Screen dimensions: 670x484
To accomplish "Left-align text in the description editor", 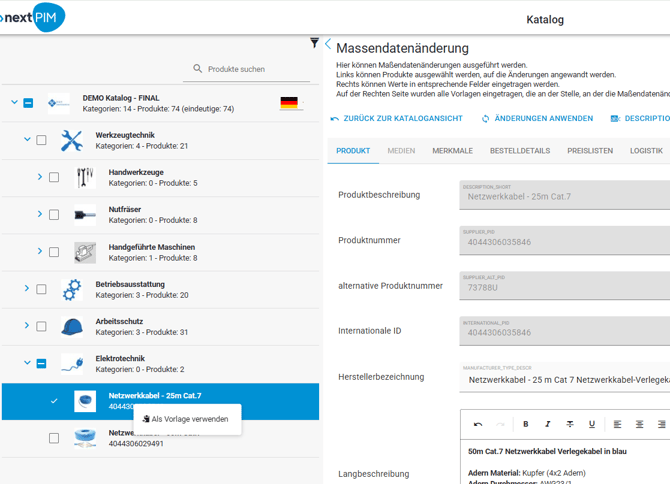I will click(x=618, y=425).
